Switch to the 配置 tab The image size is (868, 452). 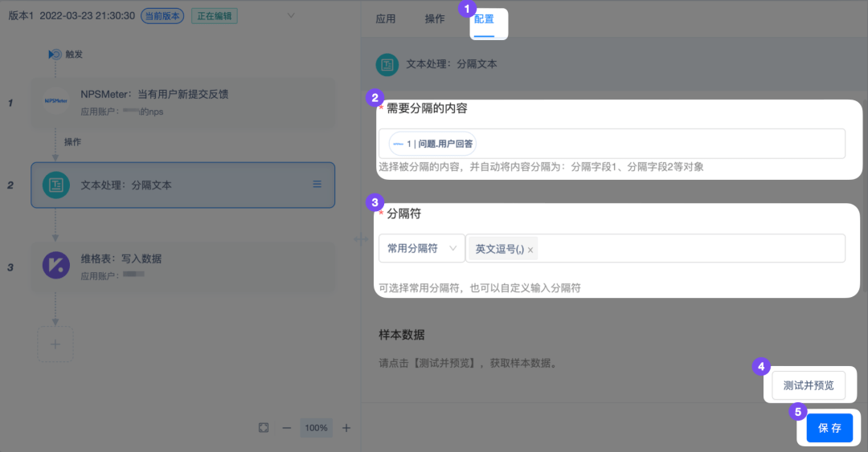[x=484, y=18]
